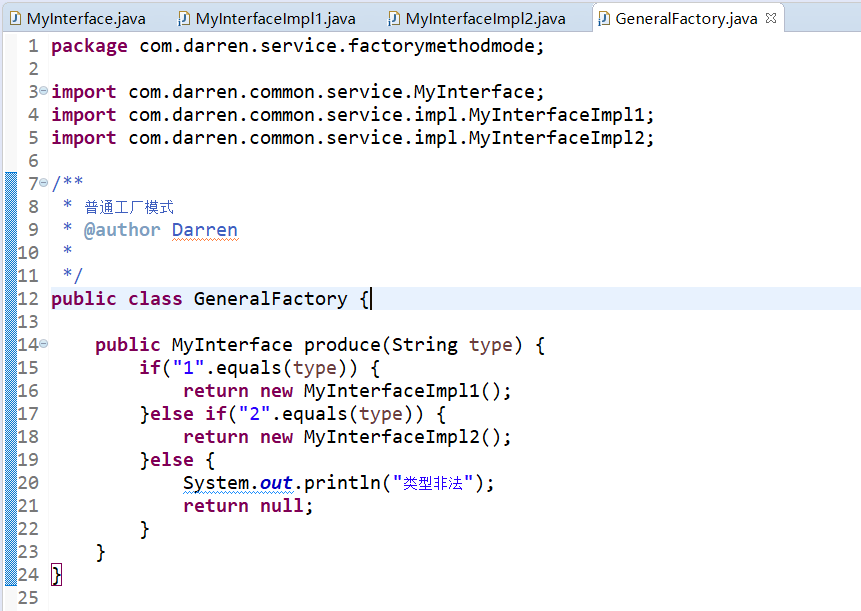Click the "类型非法" string literal

point(433,483)
